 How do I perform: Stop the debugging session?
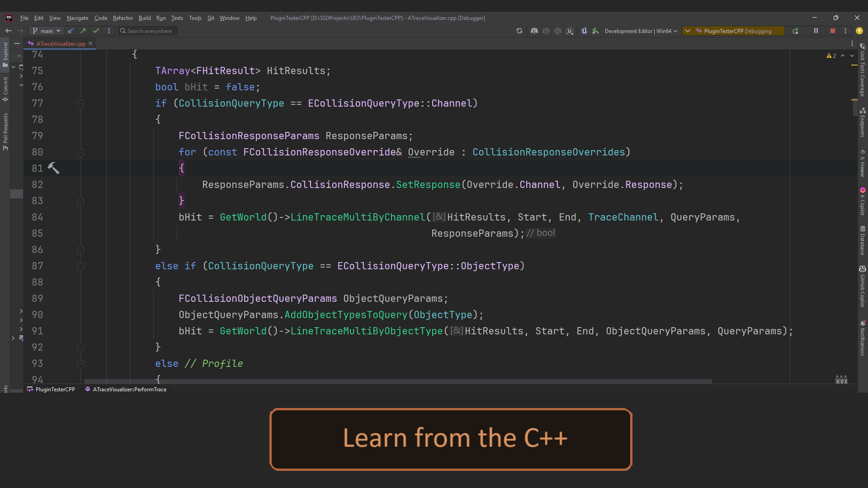click(x=834, y=31)
